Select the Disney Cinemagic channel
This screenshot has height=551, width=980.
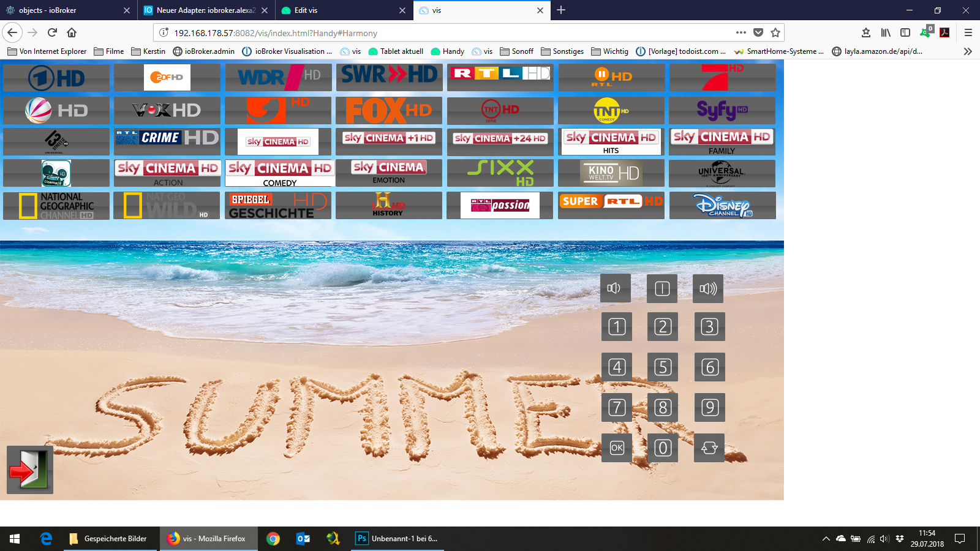click(x=56, y=173)
